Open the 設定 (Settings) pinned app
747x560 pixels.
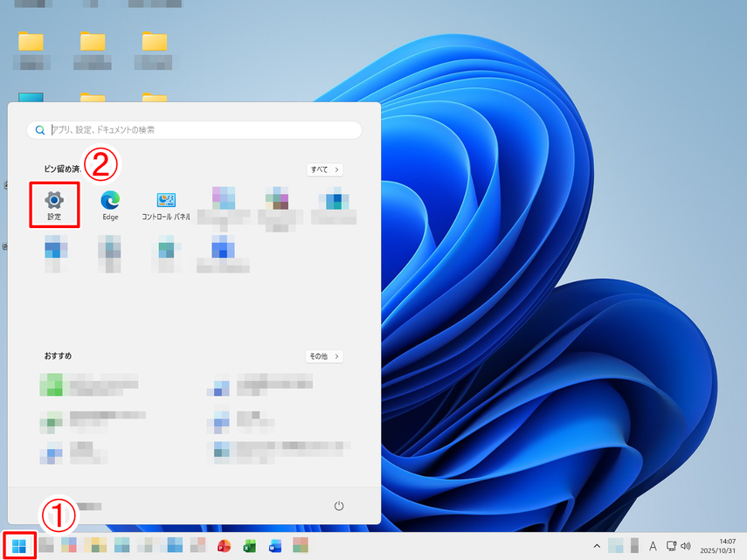pos(54,203)
